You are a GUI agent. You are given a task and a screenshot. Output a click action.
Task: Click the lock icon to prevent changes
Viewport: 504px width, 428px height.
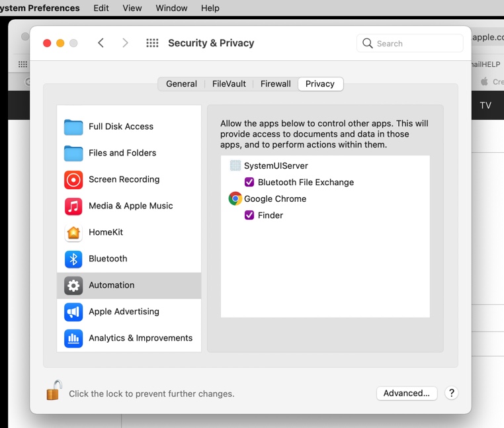pos(54,390)
